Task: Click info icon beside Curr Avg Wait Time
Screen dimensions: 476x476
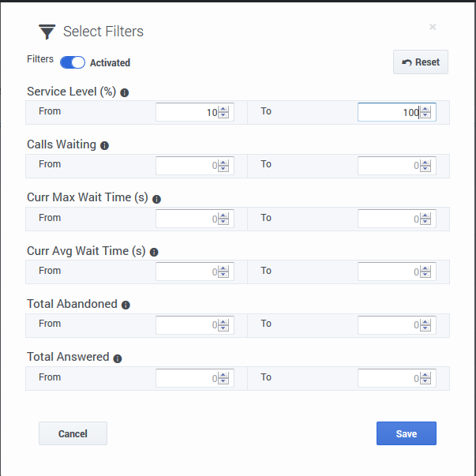Action: 154,252
